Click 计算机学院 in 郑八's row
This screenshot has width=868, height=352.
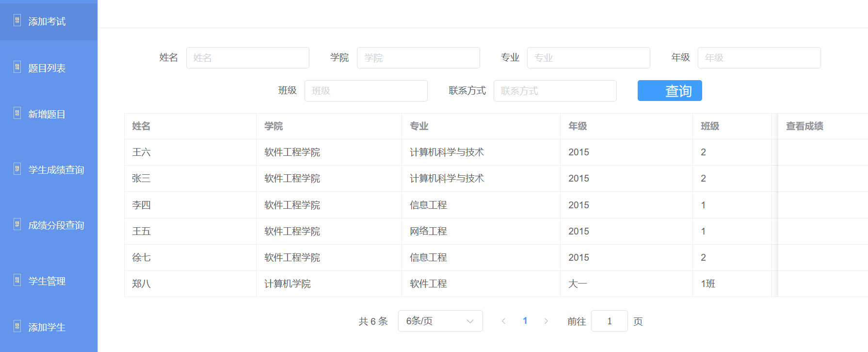pyautogui.click(x=288, y=284)
